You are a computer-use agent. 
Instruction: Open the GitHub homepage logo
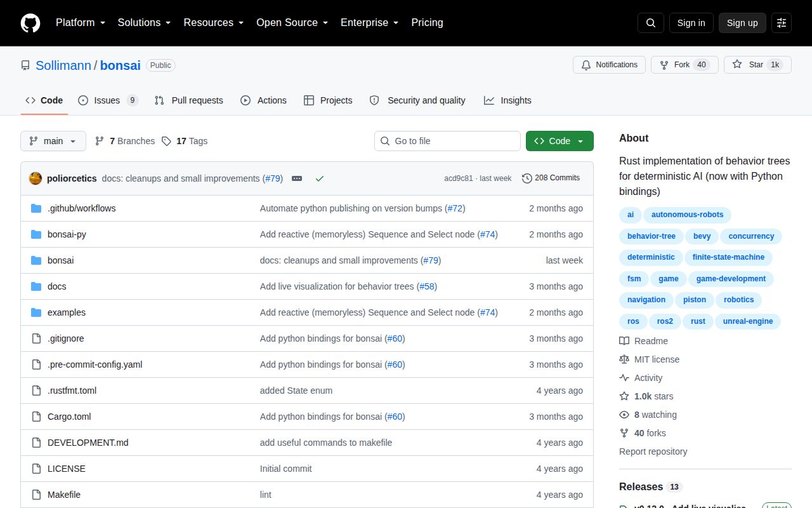[30, 23]
